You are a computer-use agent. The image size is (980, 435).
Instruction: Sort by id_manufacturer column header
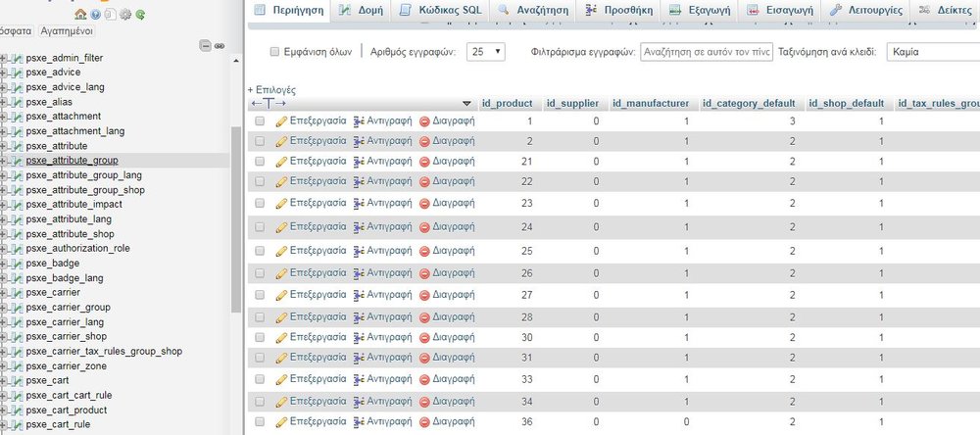(x=651, y=103)
